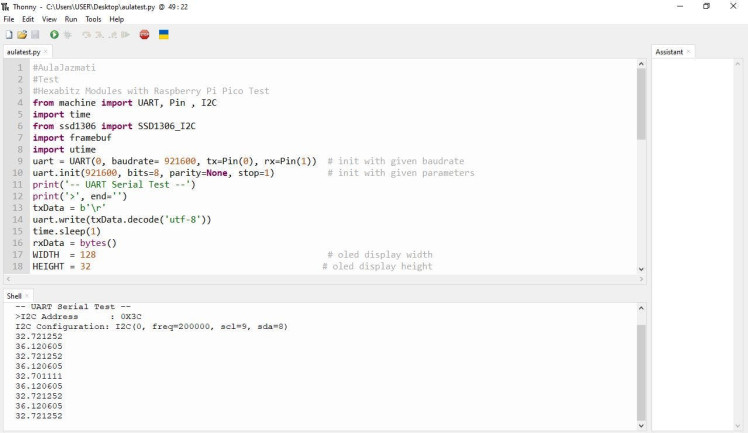
Task: Open the Run menu
Action: pos(71,19)
